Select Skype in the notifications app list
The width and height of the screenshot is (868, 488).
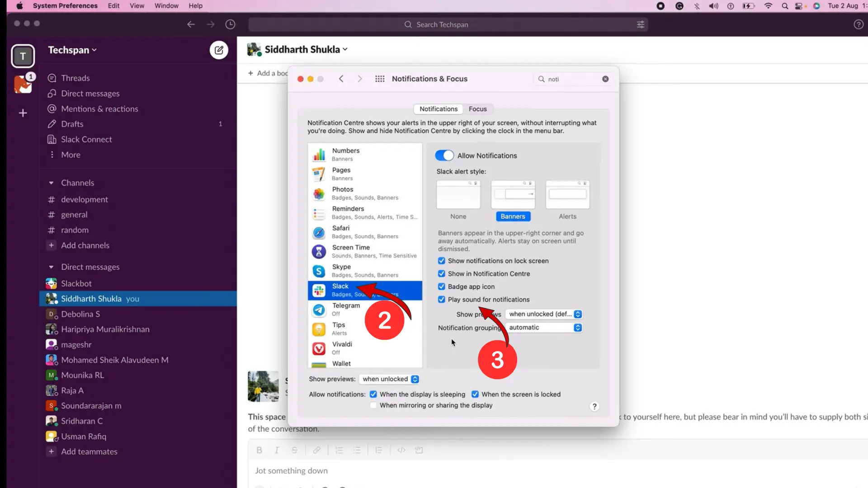click(365, 271)
